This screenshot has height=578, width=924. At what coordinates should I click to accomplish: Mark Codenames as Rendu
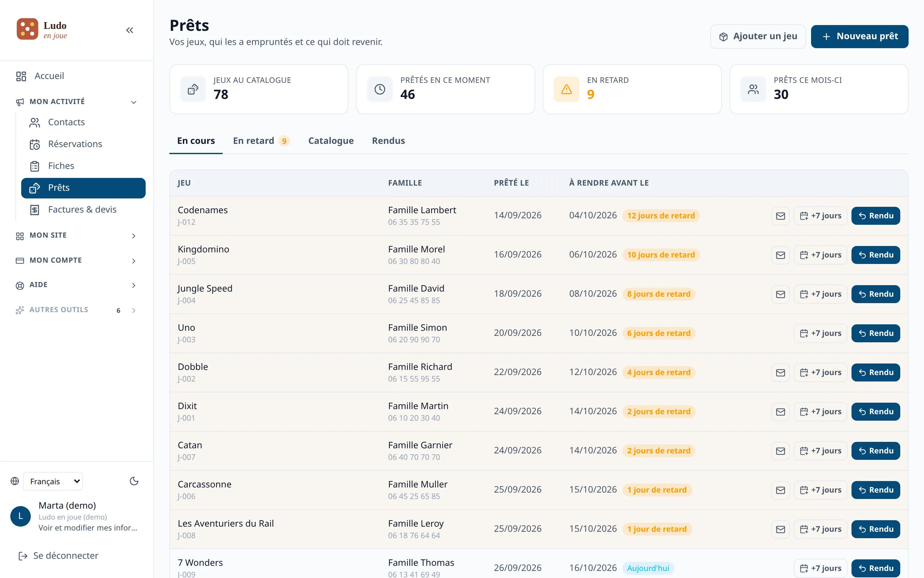coord(876,216)
